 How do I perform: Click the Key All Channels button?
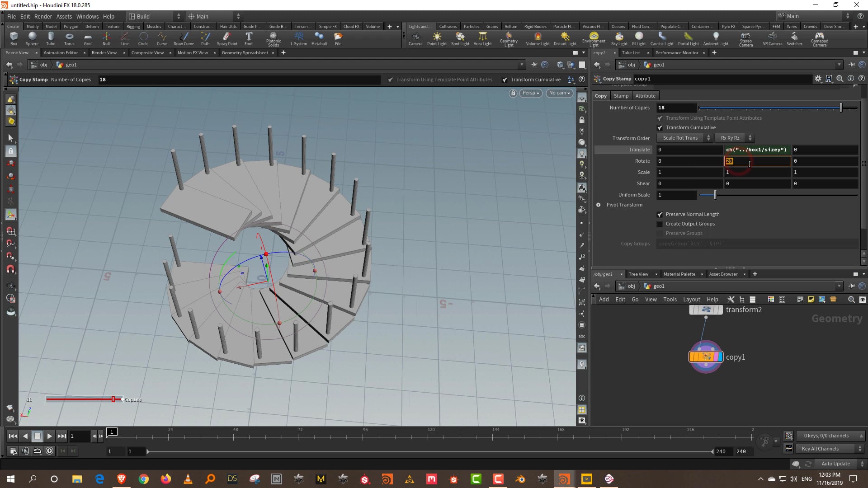click(x=821, y=448)
